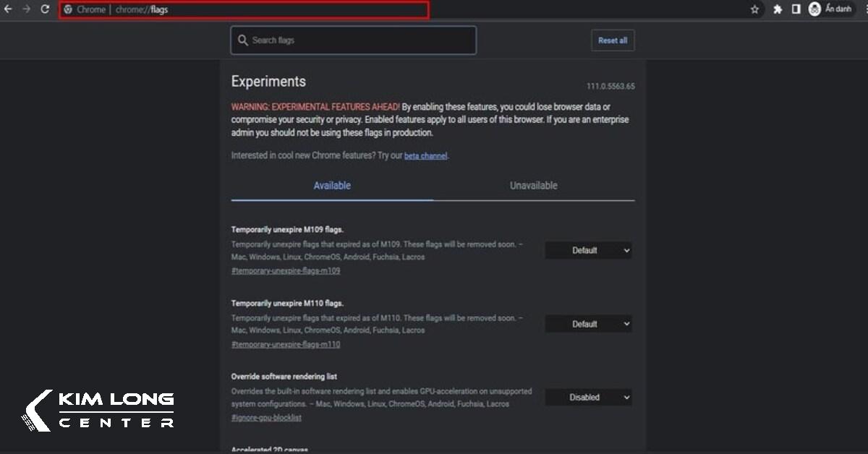Toggle the side panel icon
The height and width of the screenshot is (454, 868).
click(x=796, y=9)
